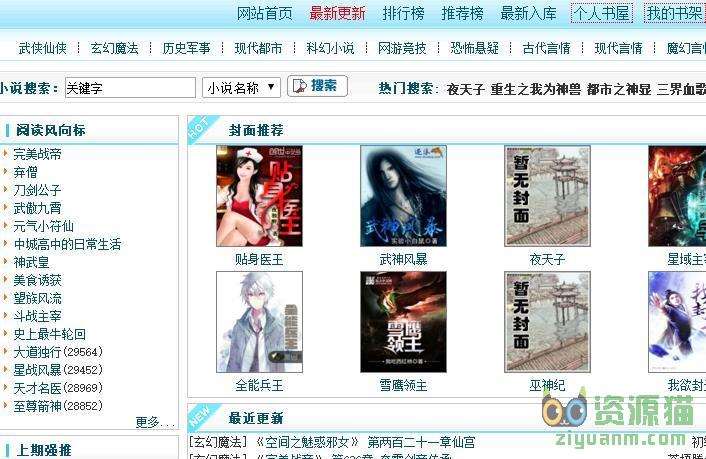Click 更多... under reading list

154,423
